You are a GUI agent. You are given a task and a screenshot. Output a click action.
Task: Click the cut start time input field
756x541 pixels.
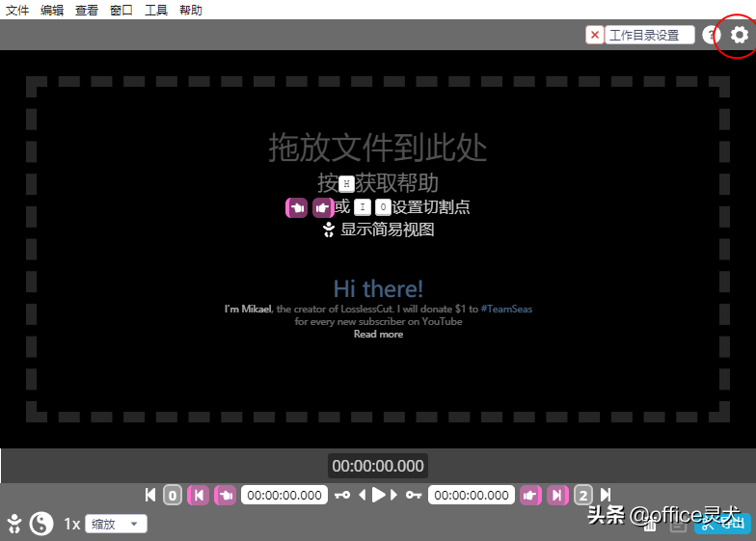click(x=283, y=496)
